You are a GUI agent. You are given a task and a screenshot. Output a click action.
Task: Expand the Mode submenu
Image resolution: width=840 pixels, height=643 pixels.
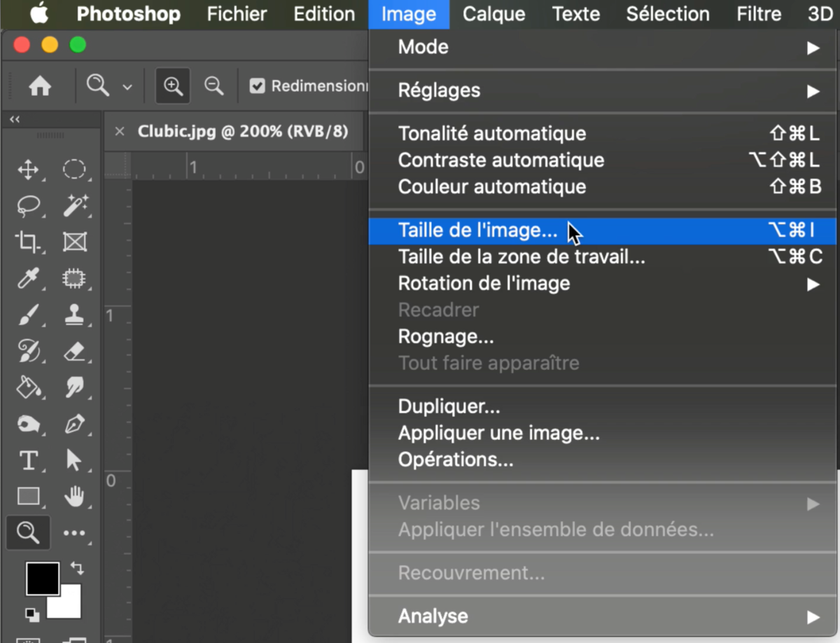tap(603, 48)
